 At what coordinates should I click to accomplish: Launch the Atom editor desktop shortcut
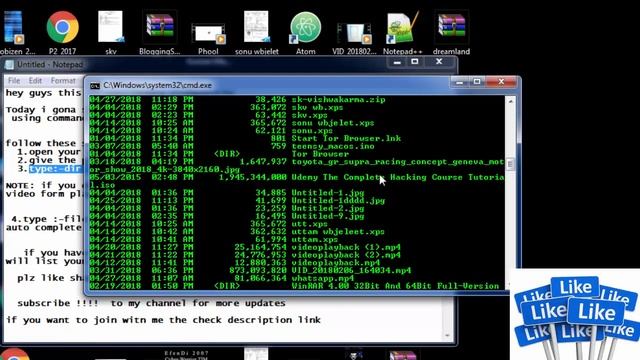pos(305,32)
